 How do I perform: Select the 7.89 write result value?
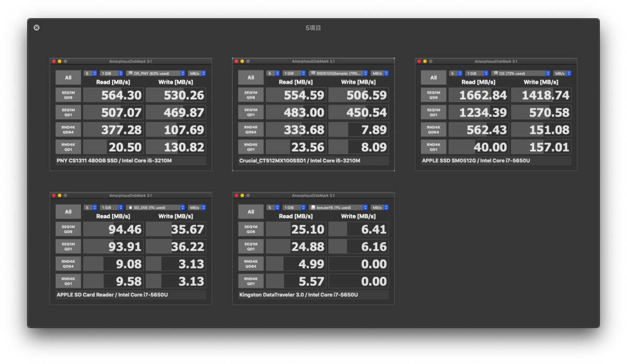click(x=358, y=130)
